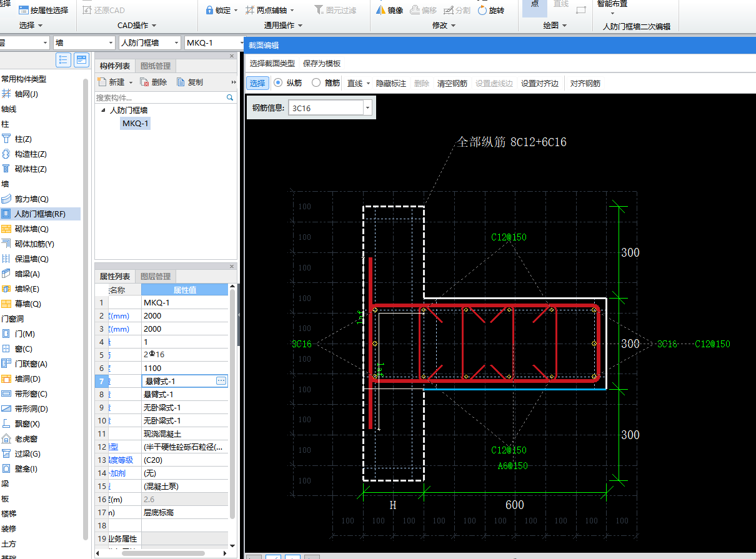Open the 直线 dropdown arrow
756x559 pixels.
pos(369,84)
